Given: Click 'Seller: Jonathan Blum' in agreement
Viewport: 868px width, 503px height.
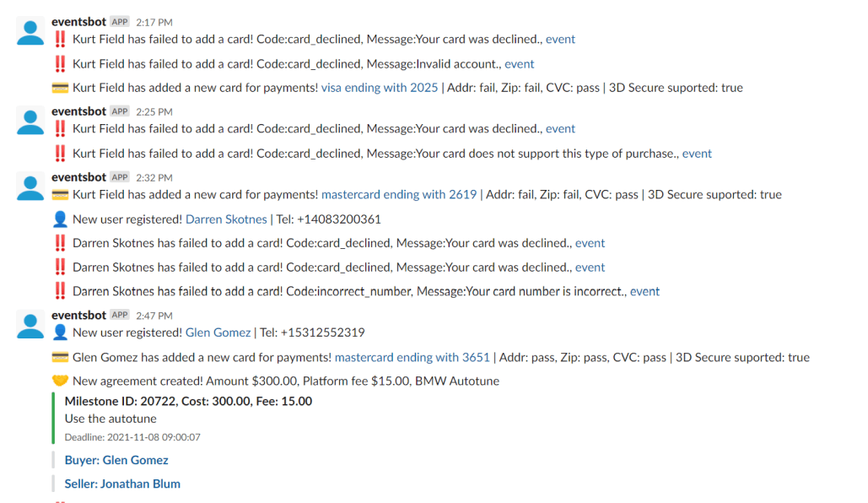Looking at the screenshot, I should coord(122,484).
